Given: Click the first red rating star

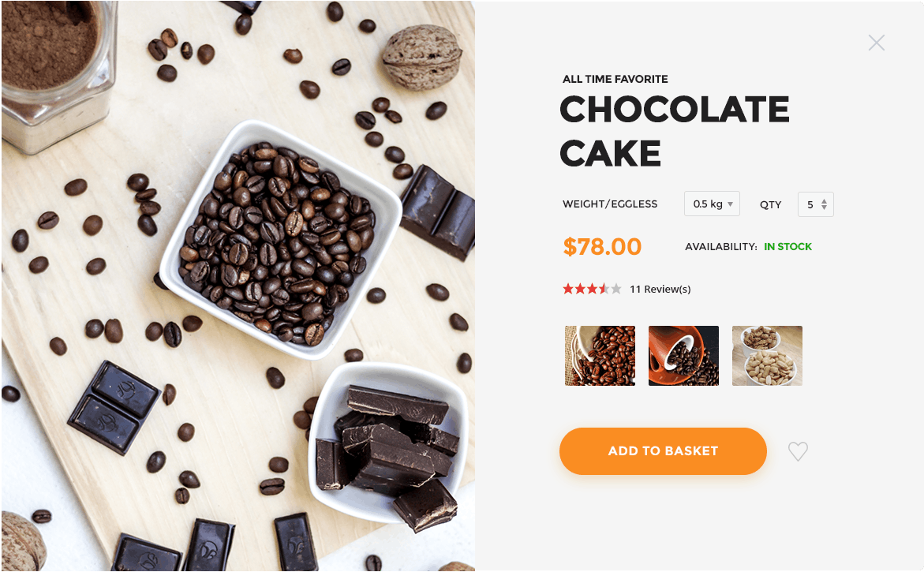Looking at the screenshot, I should [568, 289].
